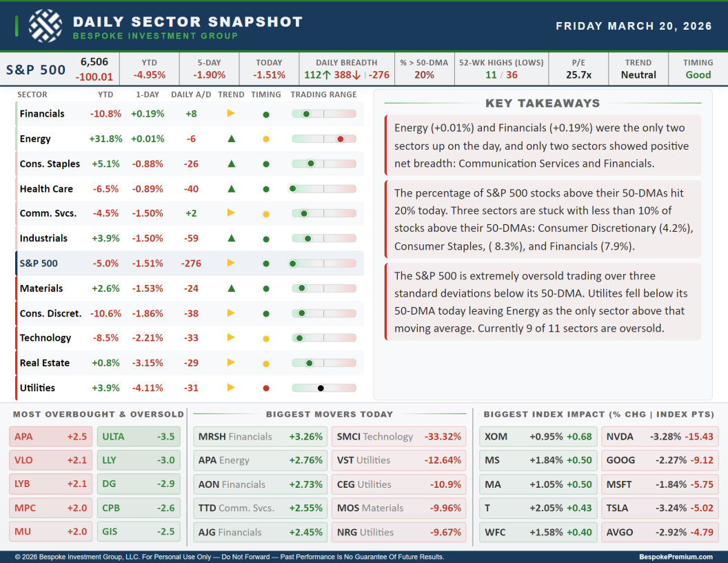Click the red marker on Energy trading range
728x563 pixels.
341,139
